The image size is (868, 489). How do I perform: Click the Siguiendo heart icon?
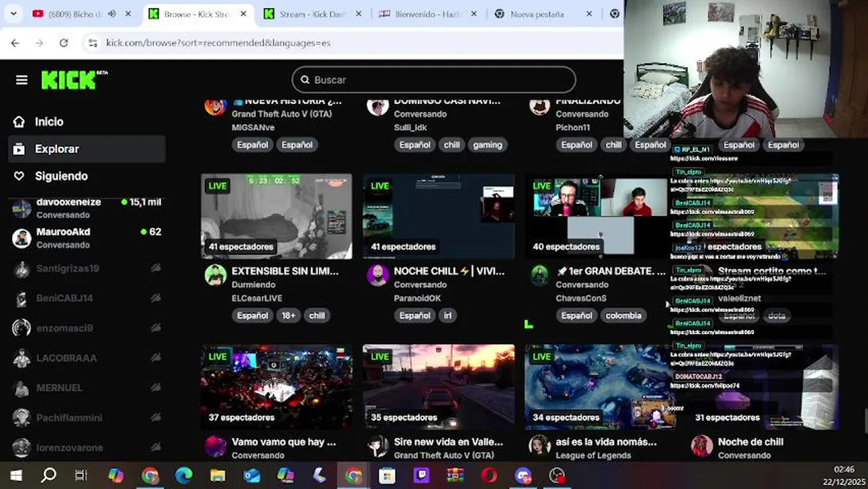19,176
